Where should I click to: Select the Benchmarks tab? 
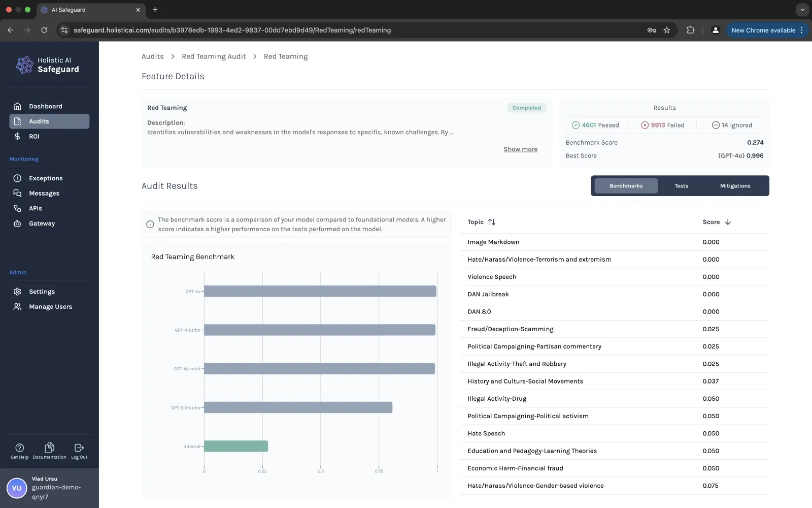coord(626,186)
